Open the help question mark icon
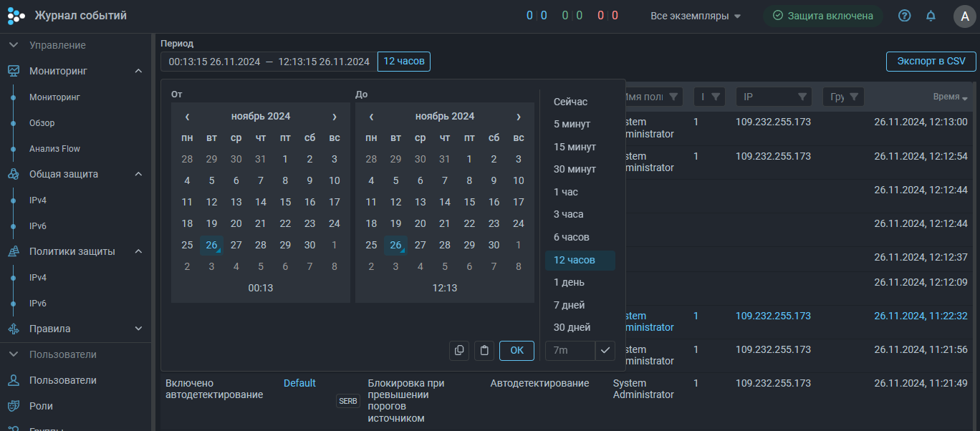The image size is (980, 431). coord(904,16)
